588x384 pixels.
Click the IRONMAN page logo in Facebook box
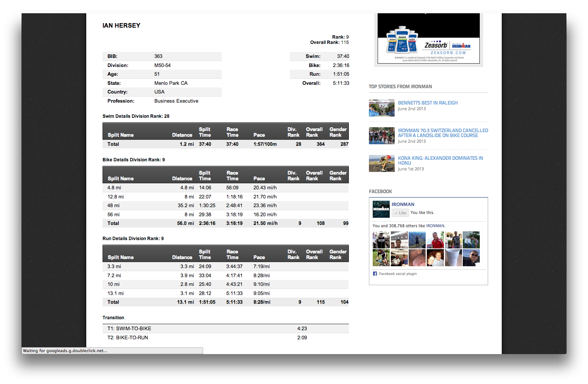coord(381,209)
